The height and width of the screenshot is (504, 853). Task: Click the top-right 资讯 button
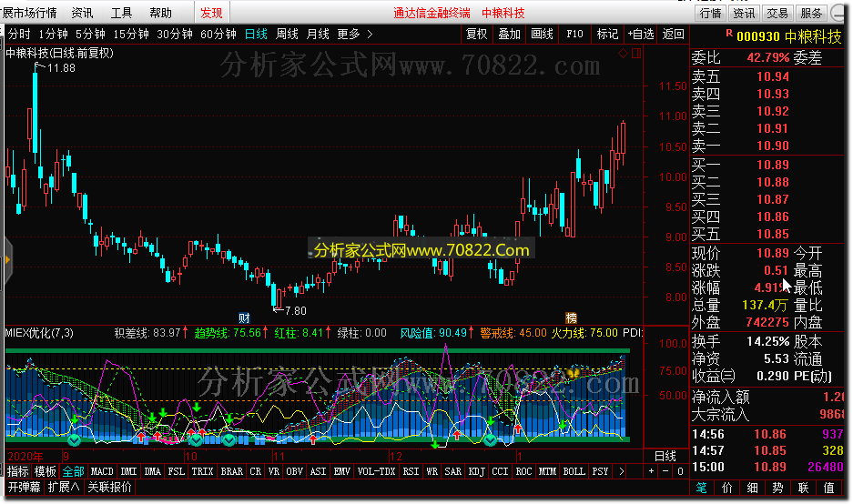(x=744, y=13)
